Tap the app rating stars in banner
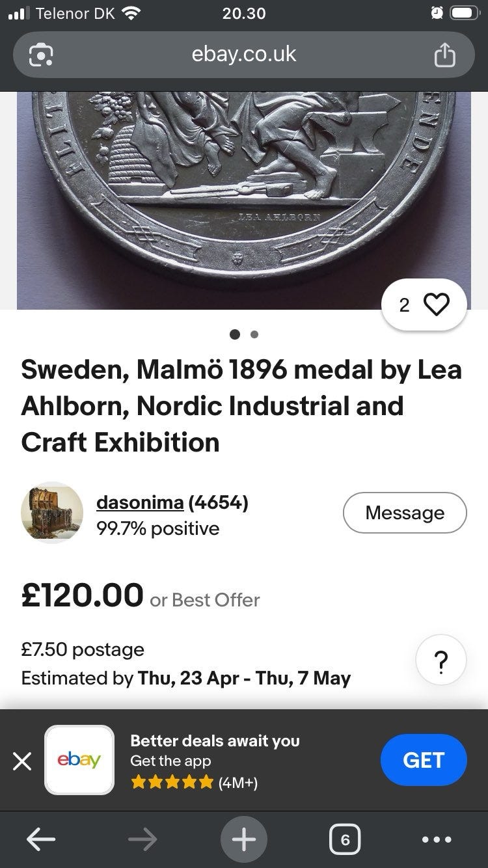The image size is (488, 868). (172, 782)
